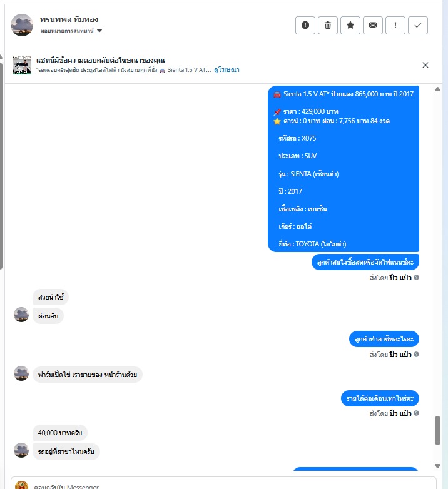
Task: Click customer avatar beside ผ่อนคับ message
Action: 21,315
